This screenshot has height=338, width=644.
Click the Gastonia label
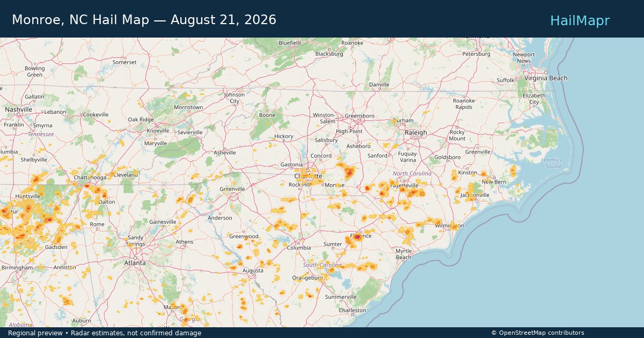292,165
